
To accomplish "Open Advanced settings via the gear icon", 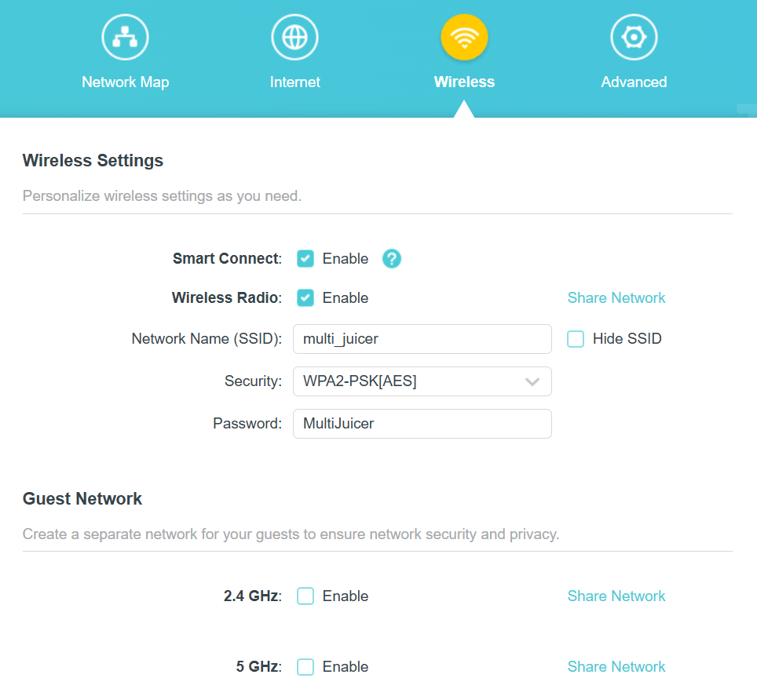I will [x=634, y=36].
